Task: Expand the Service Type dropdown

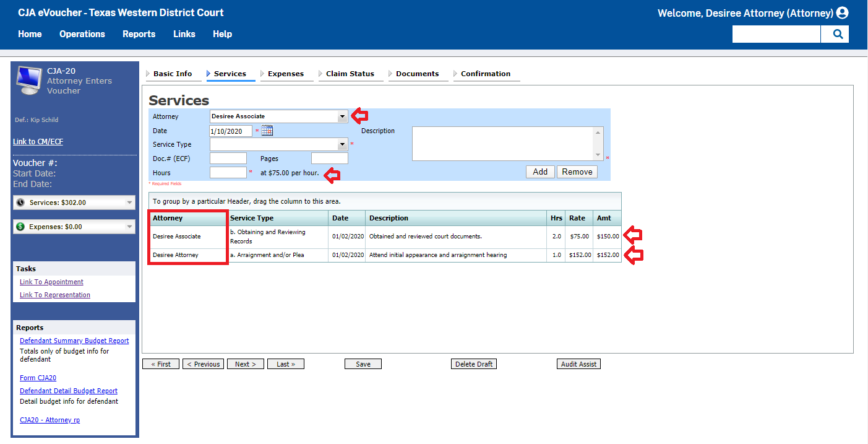Action: pyautogui.click(x=342, y=144)
